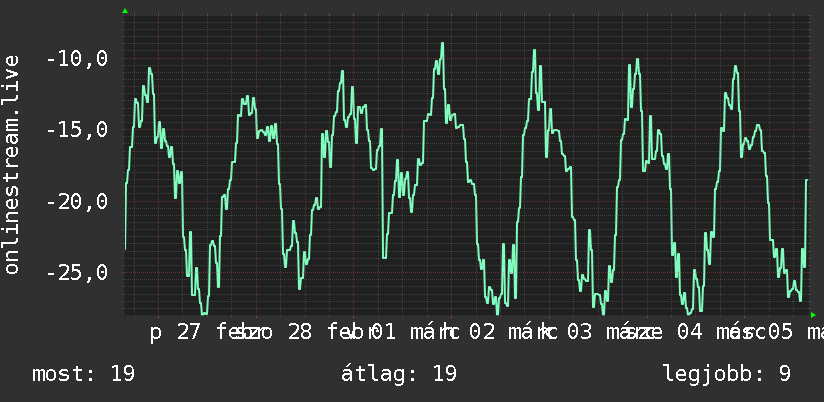This screenshot has height=402, width=824.
Task: Click the "28 febr" date label
Action: coord(333,332)
